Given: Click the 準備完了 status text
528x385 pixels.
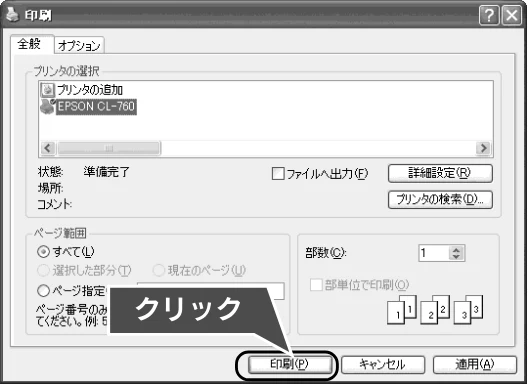Looking at the screenshot, I should coord(106,172).
